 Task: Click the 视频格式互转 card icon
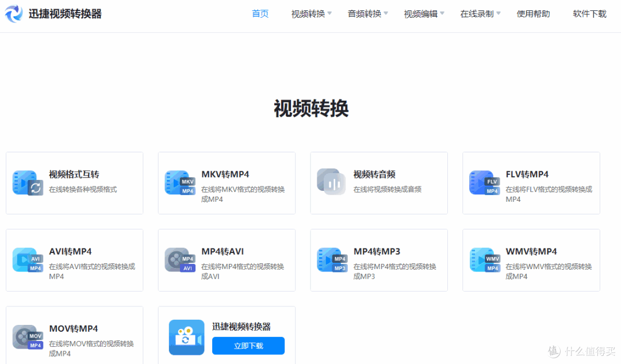pos(28,183)
